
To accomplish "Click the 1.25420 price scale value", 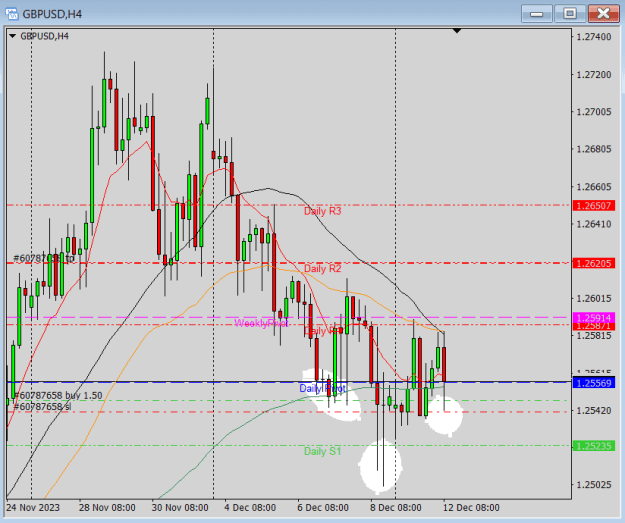I will [x=594, y=411].
